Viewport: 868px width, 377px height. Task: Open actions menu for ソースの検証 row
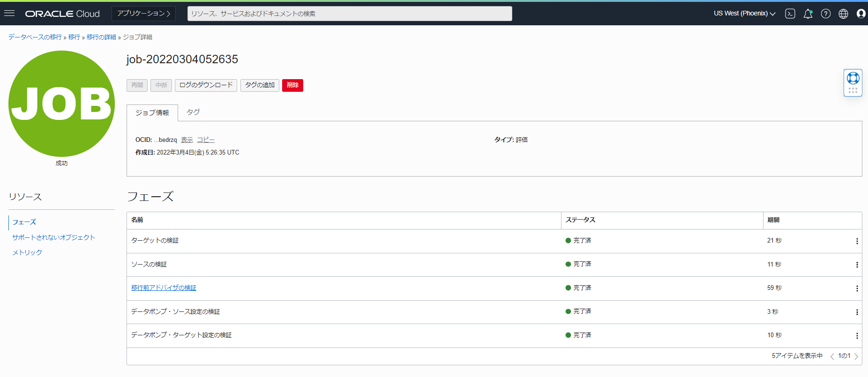857,265
